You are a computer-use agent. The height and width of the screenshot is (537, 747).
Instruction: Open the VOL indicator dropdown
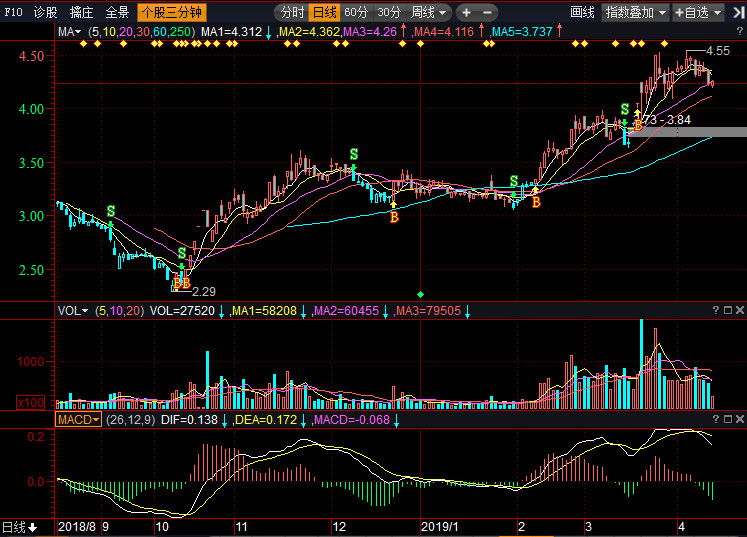click(73, 311)
